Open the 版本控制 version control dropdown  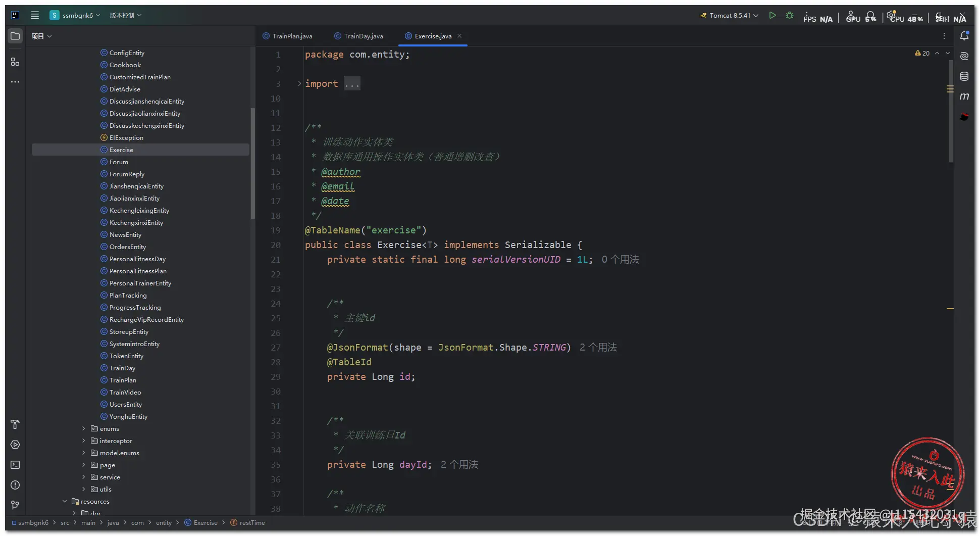126,15
